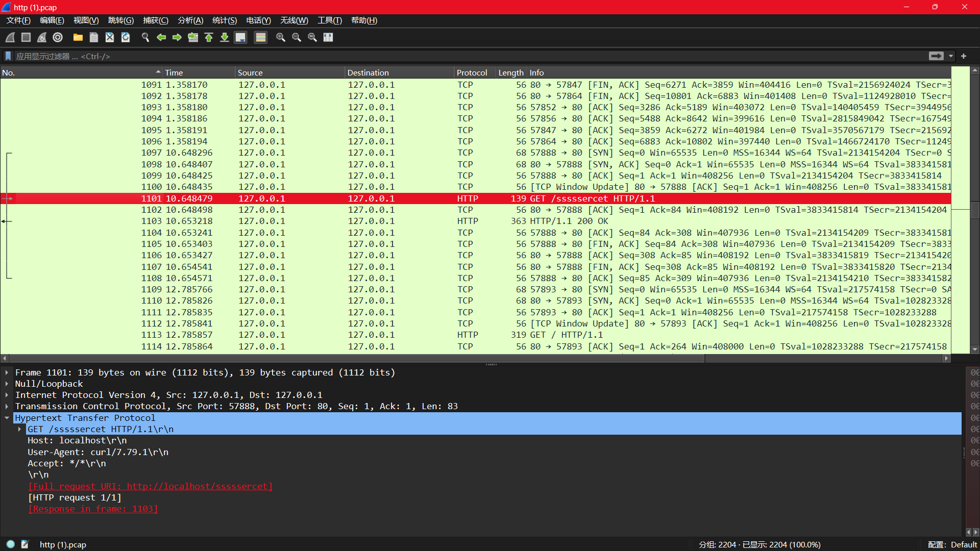Open the 工具(T) menu
Viewport: 980px width, 551px height.
coord(330,20)
